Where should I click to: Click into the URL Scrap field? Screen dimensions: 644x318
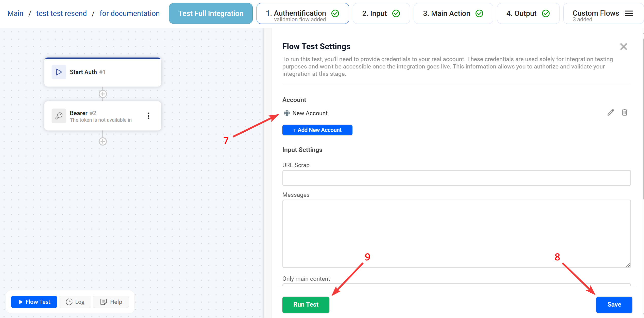coord(456,178)
